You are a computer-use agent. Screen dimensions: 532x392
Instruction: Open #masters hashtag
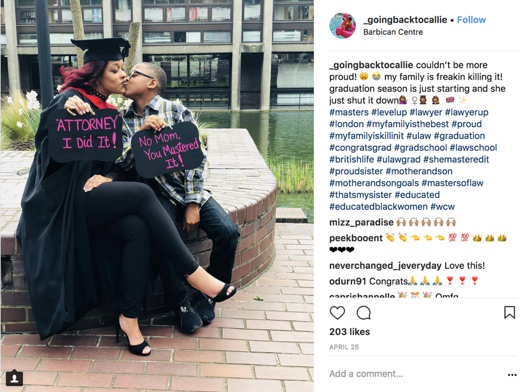[349, 112]
